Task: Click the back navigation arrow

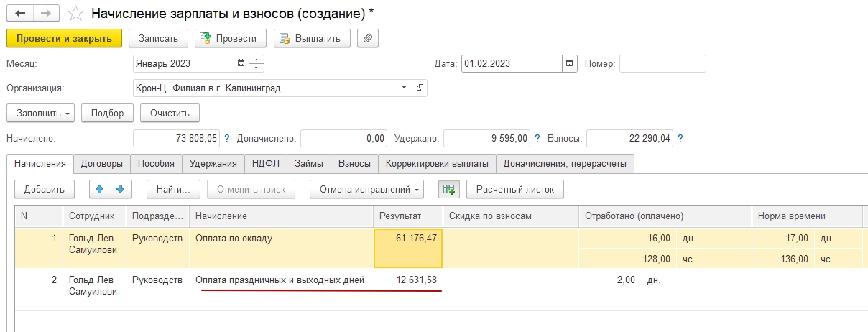Action: tap(19, 14)
